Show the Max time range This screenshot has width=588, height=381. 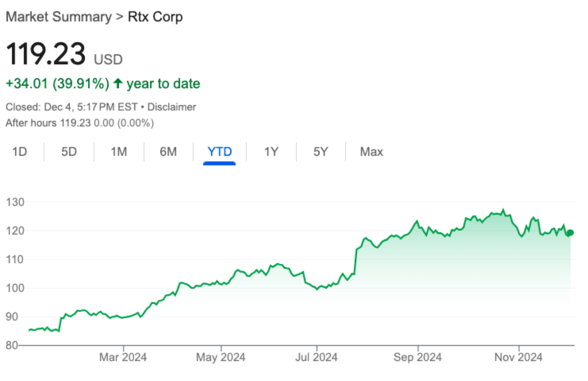point(371,152)
